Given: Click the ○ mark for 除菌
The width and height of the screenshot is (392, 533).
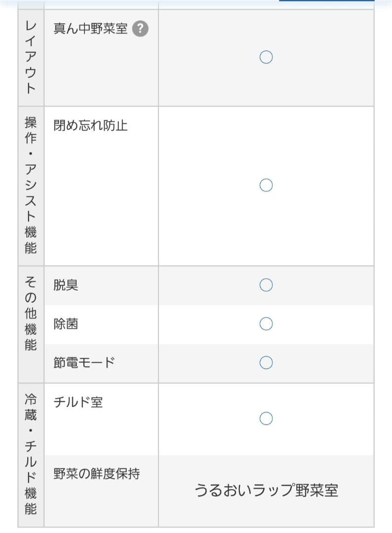Looking at the screenshot, I should (x=266, y=324).
